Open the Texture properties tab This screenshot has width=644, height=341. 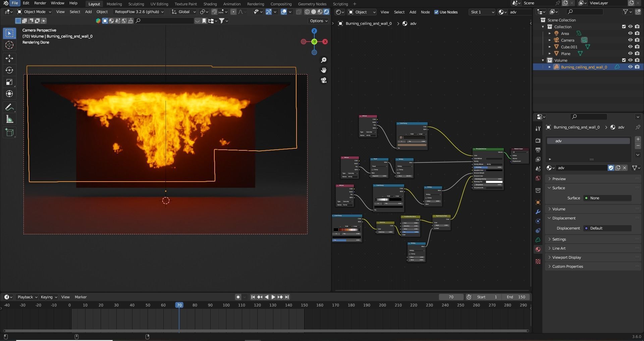pos(538,261)
